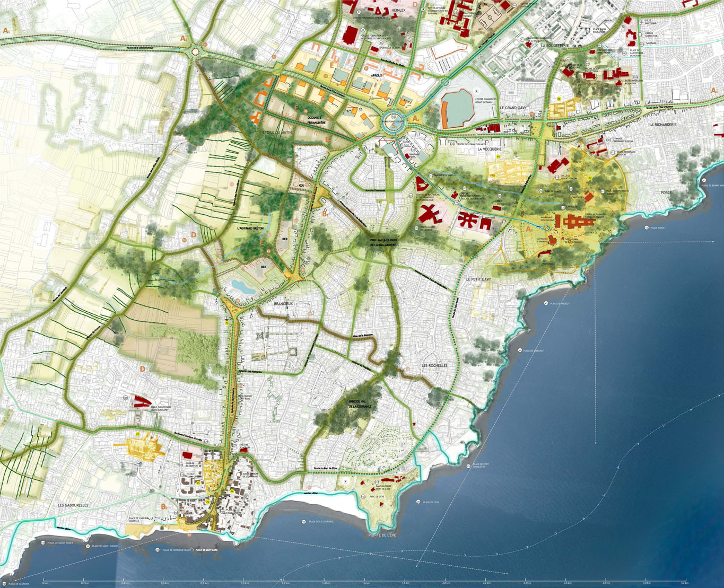Click the LA VECQUERIE label
724x588 pixels.
tap(490, 150)
